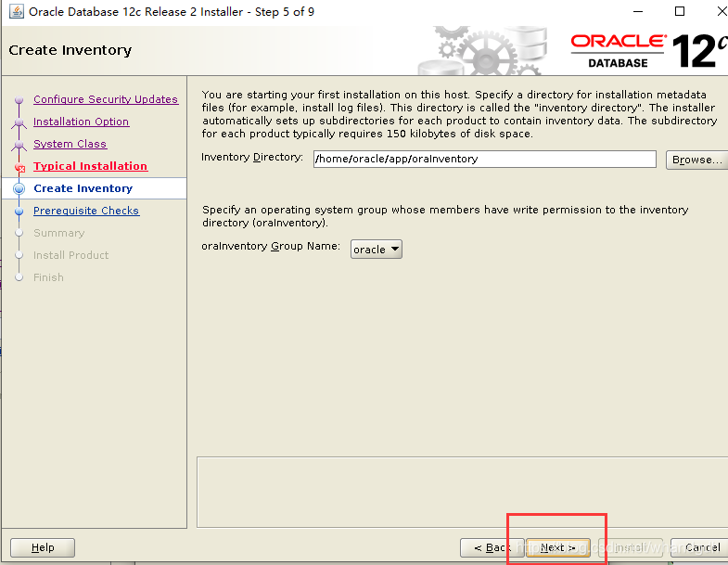728x565 pixels.
Task: Open the System Class step
Action: point(70,144)
